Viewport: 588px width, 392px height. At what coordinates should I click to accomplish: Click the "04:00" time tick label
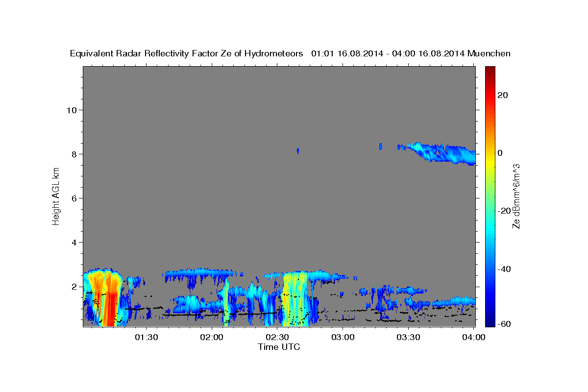coord(473,337)
